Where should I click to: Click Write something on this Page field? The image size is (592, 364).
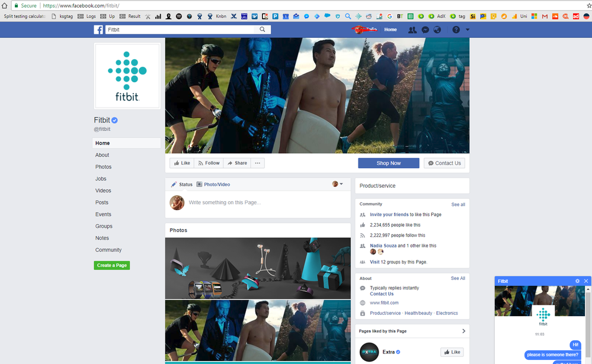[225, 202]
